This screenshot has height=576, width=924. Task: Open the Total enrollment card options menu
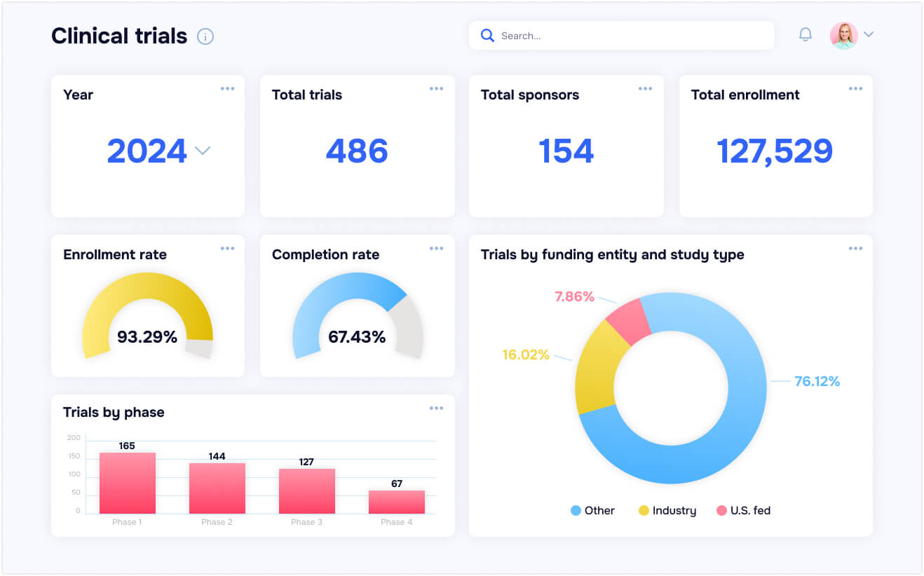855,89
